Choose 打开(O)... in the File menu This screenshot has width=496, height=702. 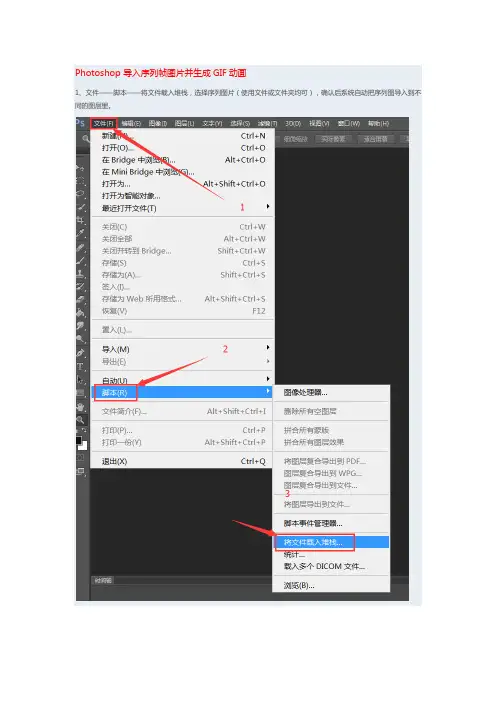coord(183,148)
